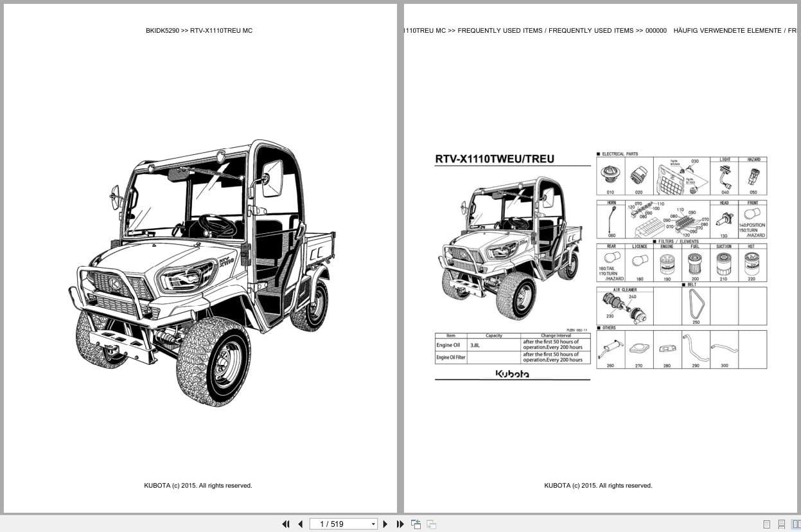Go to the previous page

(300, 524)
